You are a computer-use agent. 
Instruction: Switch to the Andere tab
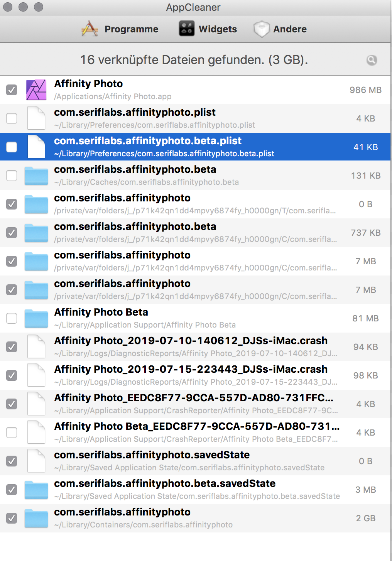[280, 29]
